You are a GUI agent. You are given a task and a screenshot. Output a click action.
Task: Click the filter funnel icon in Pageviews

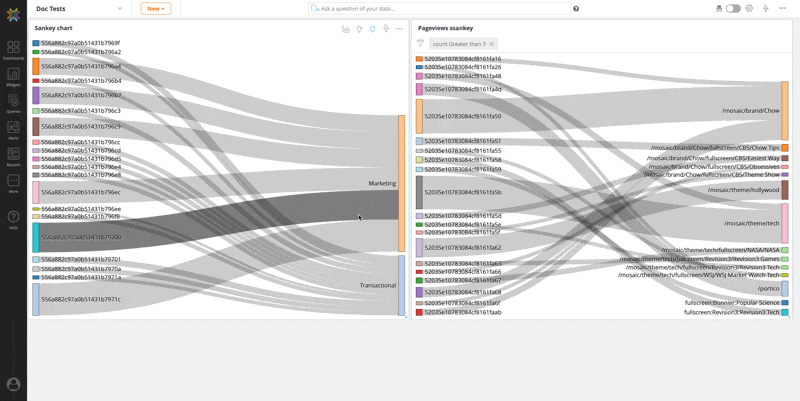pos(420,44)
